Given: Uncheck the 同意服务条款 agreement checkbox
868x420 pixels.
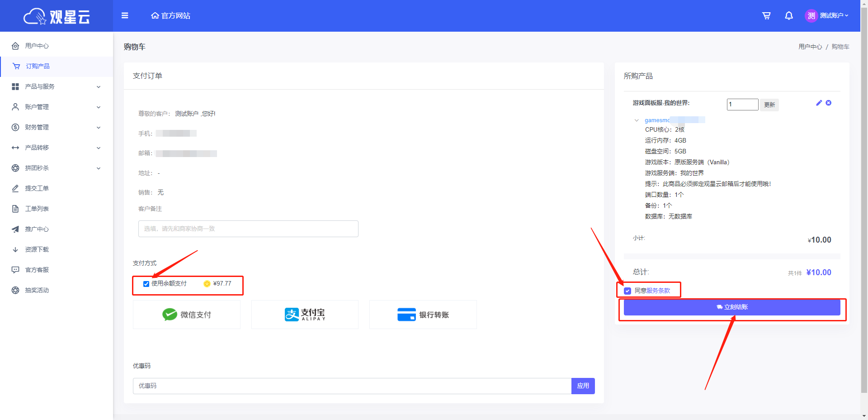Looking at the screenshot, I should tap(627, 291).
